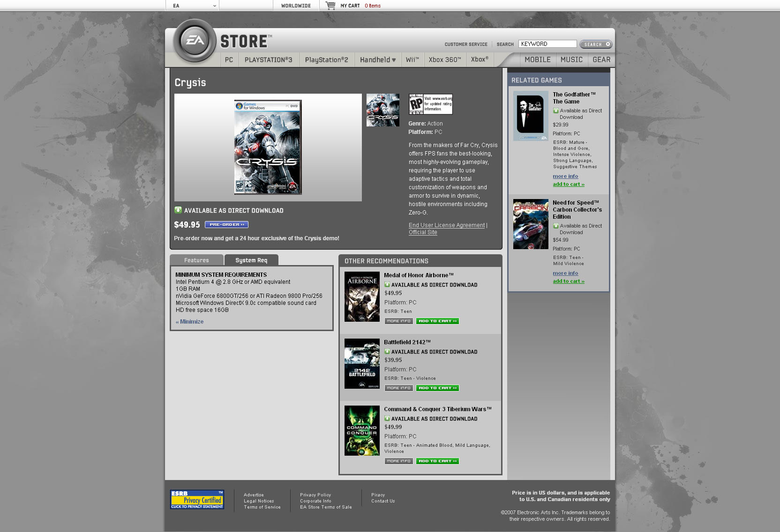Open the WORLDWIDE region selector
The width and height of the screenshot is (780, 532).
pyautogui.click(x=296, y=6)
